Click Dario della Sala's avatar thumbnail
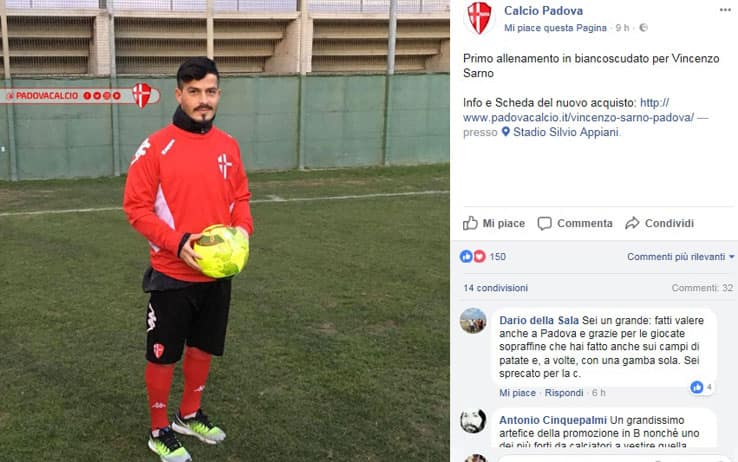This screenshot has width=738, height=462. [x=473, y=321]
